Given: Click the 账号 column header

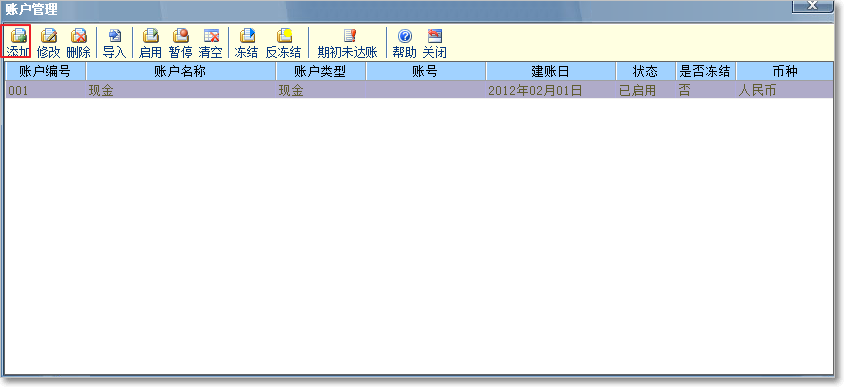Looking at the screenshot, I should click(x=426, y=71).
